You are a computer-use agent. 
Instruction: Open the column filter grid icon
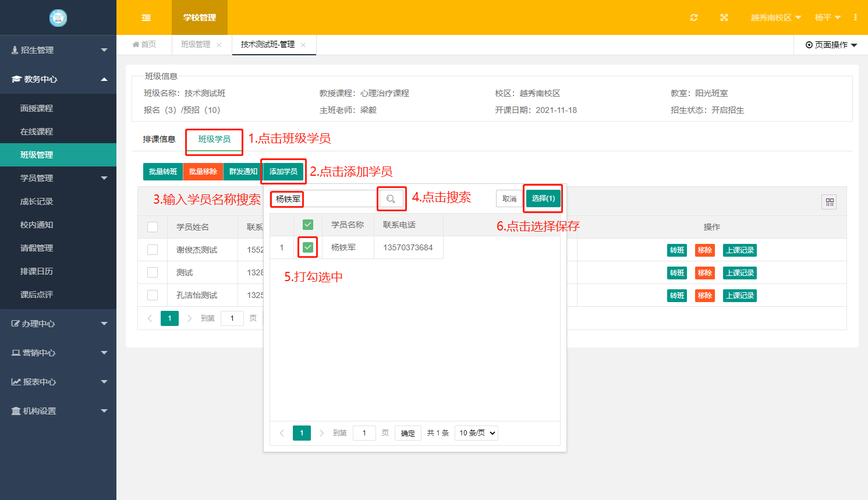pyautogui.click(x=829, y=202)
